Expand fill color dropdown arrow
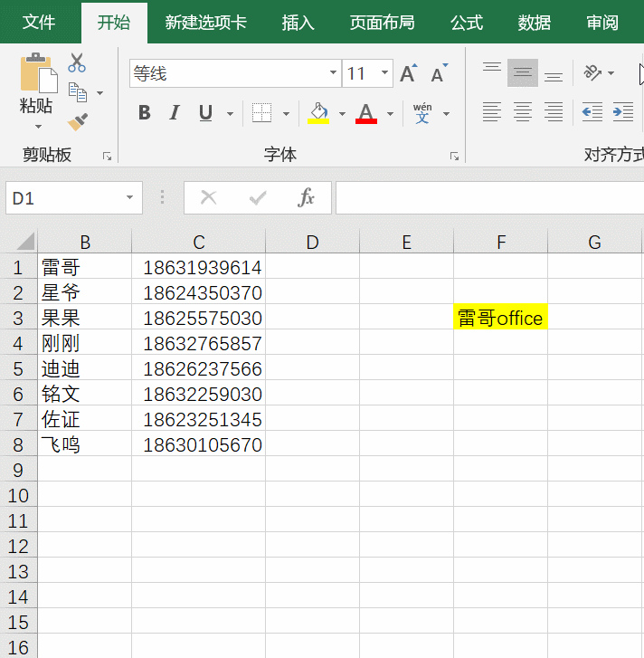The image size is (644, 658). pyautogui.click(x=342, y=114)
